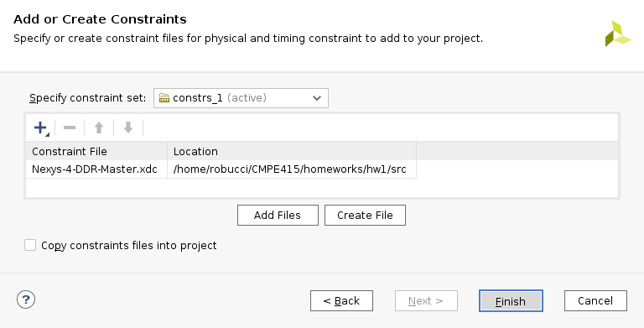Enable Copy constraints files into project checkbox
The width and height of the screenshot is (644, 328).
30,245
